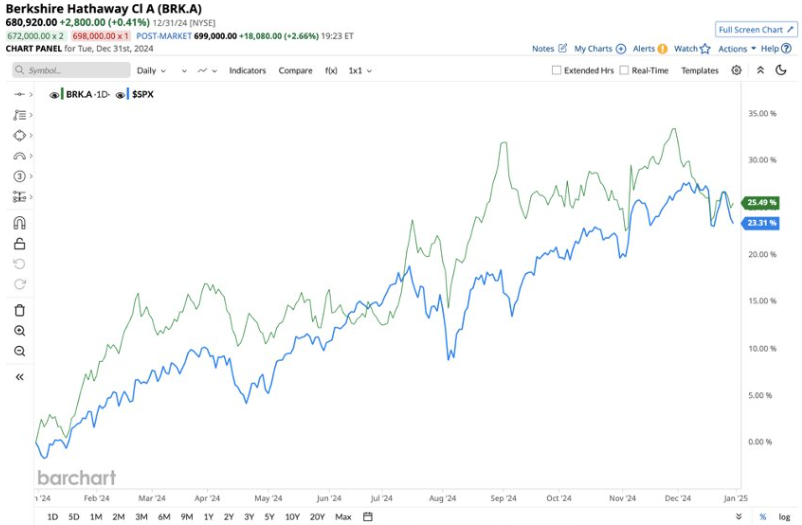This screenshot has height=525, width=802.
Task: Open the Templates option
Action: [x=699, y=70]
